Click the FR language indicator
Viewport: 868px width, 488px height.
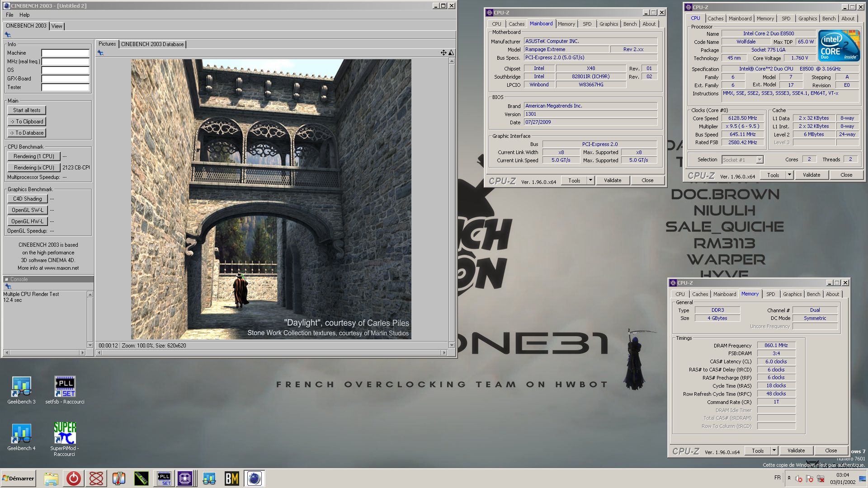click(777, 478)
